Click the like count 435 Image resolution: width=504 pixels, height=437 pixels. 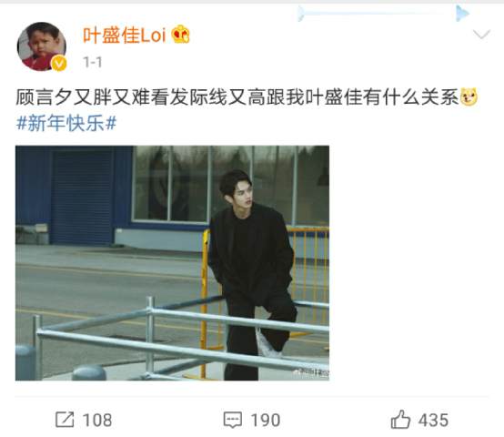tap(434, 420)
